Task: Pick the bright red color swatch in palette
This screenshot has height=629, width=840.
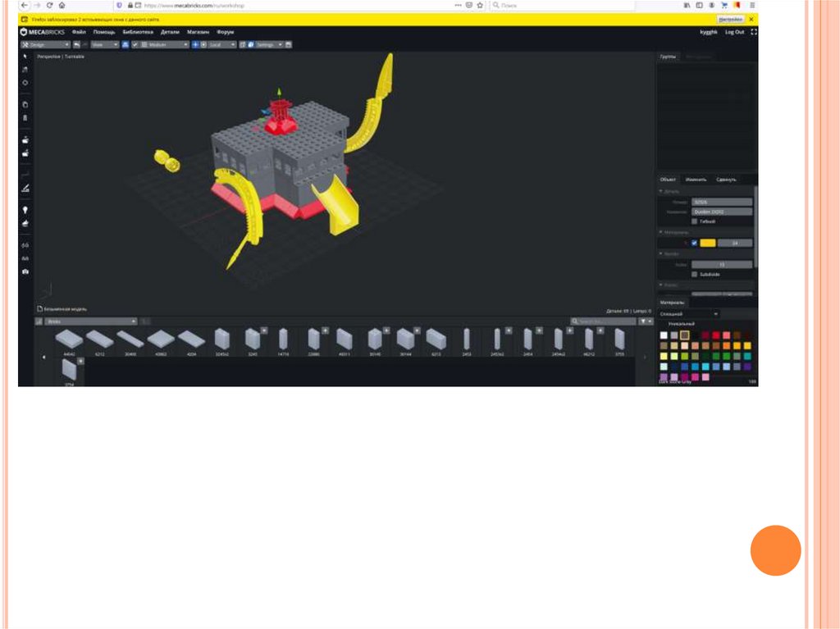Action: [716, 335]
